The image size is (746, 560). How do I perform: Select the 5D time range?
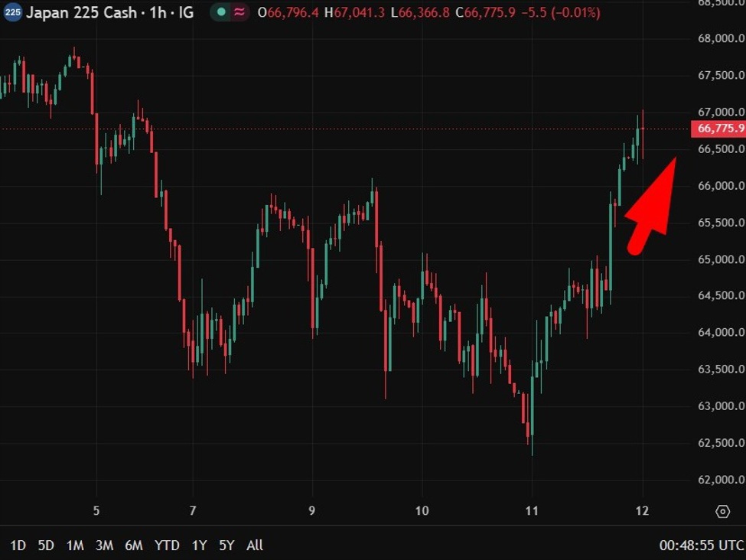[x=46, y=545]
